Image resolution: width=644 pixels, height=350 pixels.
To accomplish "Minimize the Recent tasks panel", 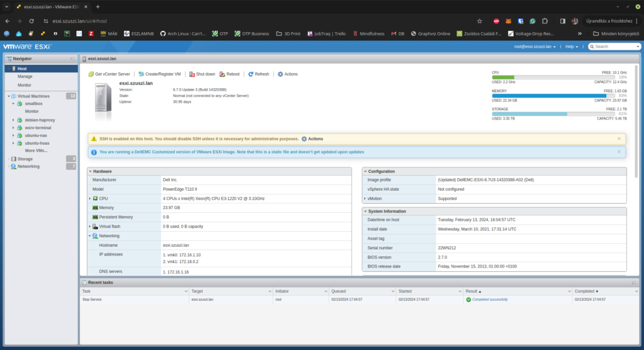I will [x=634, y=283].
